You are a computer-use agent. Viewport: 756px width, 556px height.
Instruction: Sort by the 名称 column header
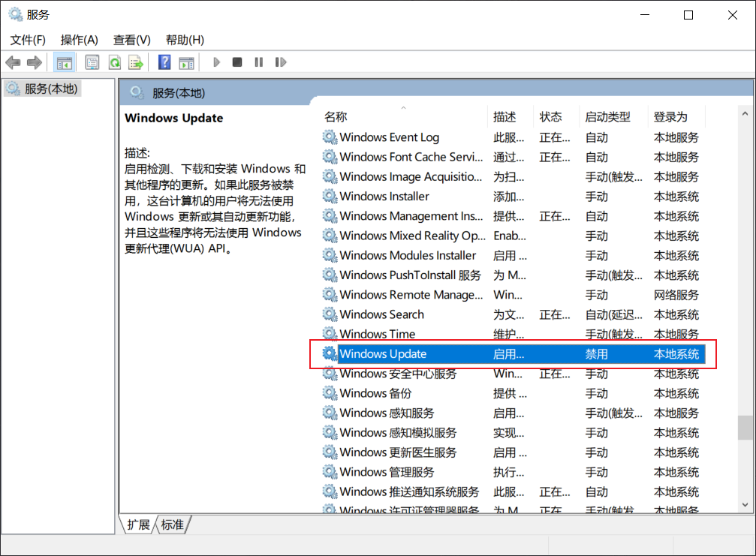[336, 117]
